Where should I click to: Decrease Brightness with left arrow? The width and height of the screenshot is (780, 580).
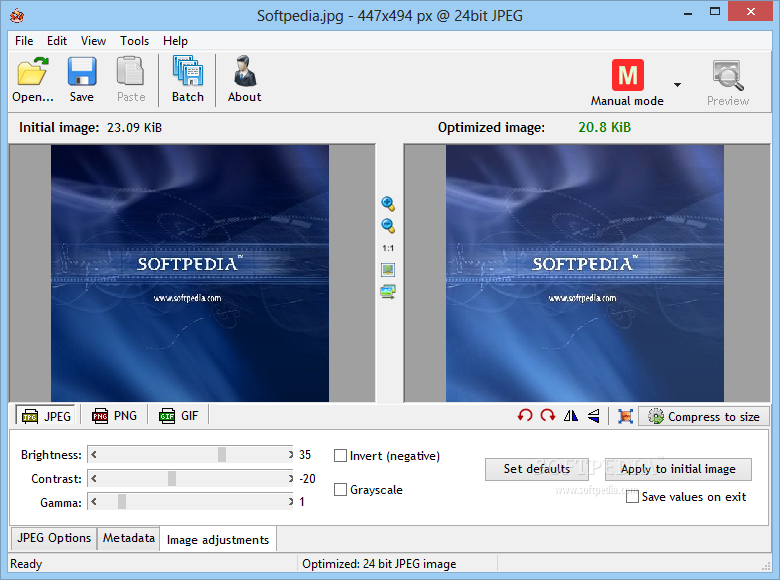tap(94, 454)
